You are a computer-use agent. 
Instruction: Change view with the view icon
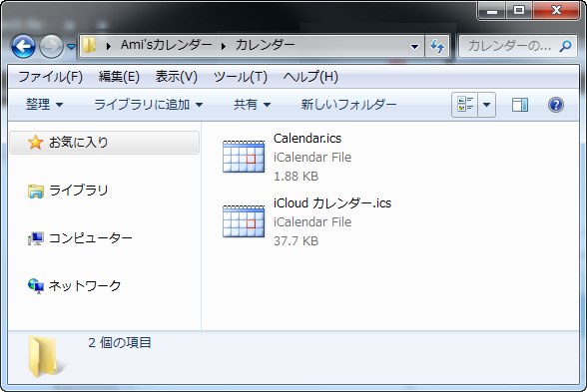(464, 105)
